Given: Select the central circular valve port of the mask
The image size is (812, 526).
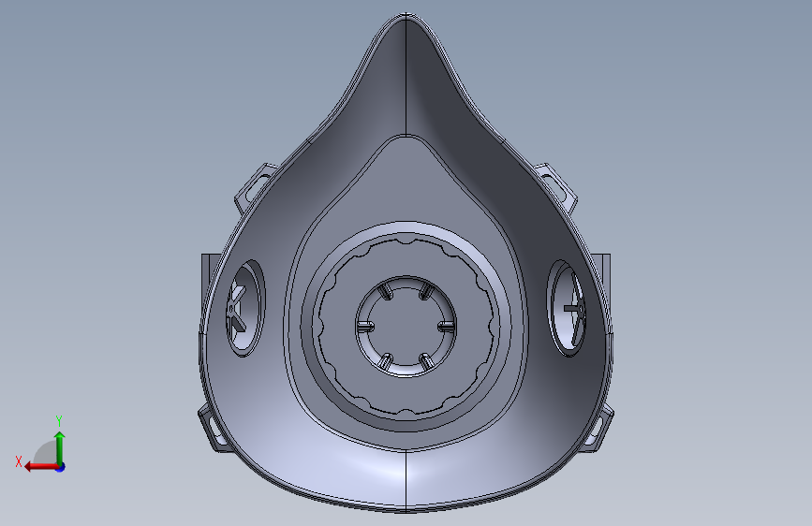Looking at the screenshot, I should 406,327.
